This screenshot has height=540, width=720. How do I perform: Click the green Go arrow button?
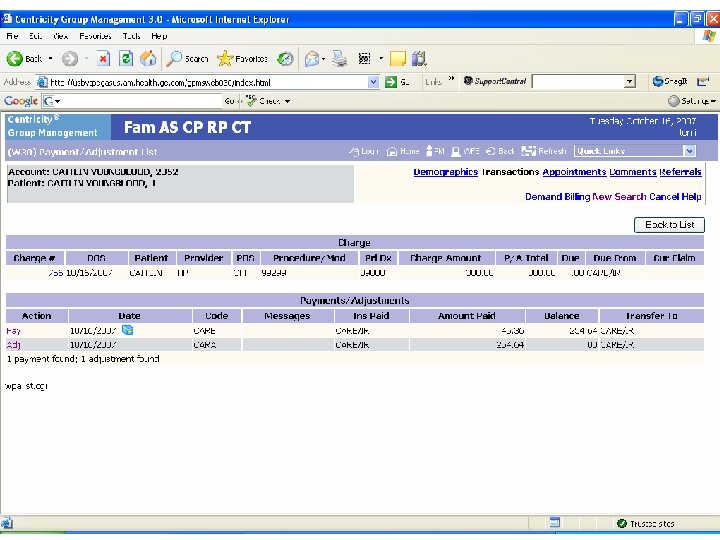pos(391,82)
